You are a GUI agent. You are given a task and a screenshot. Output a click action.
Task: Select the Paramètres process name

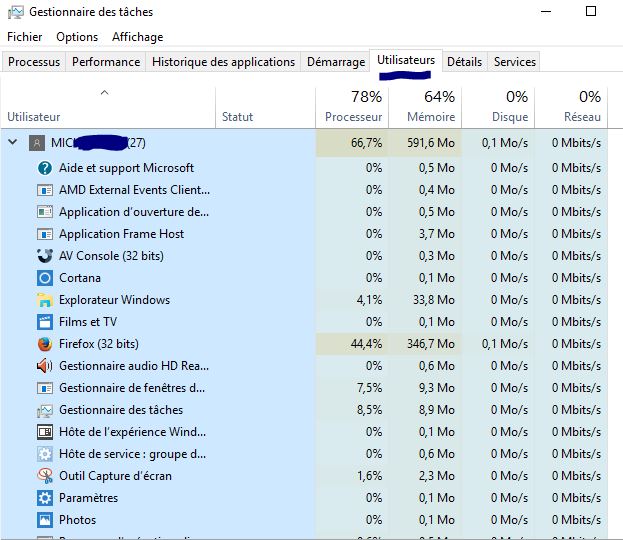pyautogui.click(x=89, y=497)
